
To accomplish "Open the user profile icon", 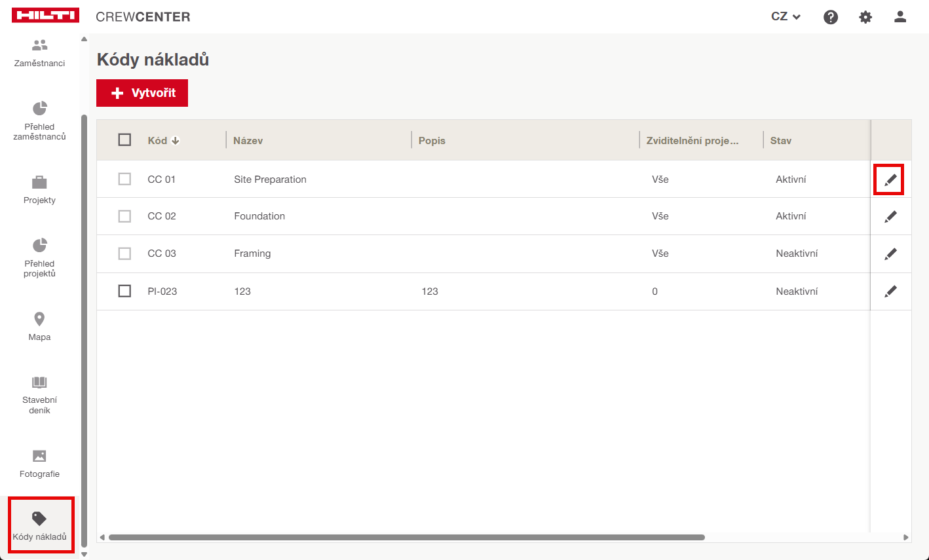I will (900, 17).
